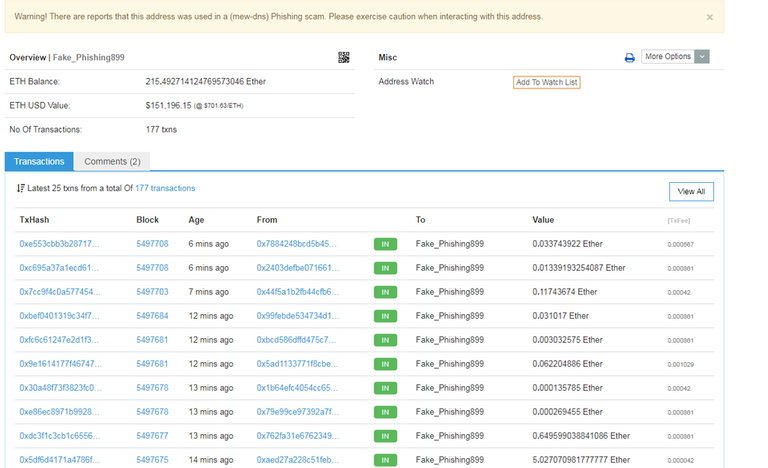The height and width of the screenshot is (468, 768).
Task: Open sender address 0x5ad1133771f8cbe...
Action: pyautogui.click(x=297, y=364)
